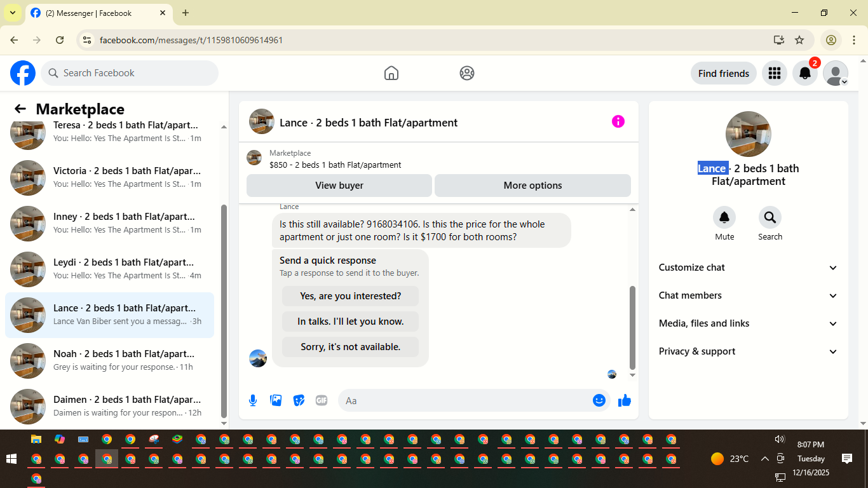Open File Explorer from the taskbar

point(36,439)
